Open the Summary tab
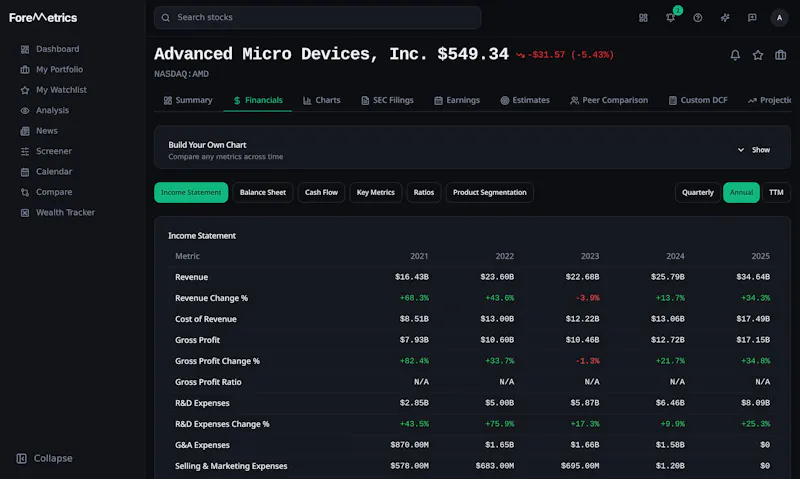This screenshot has height=479, width=800. pyautogui.click(x=188, y=100)
